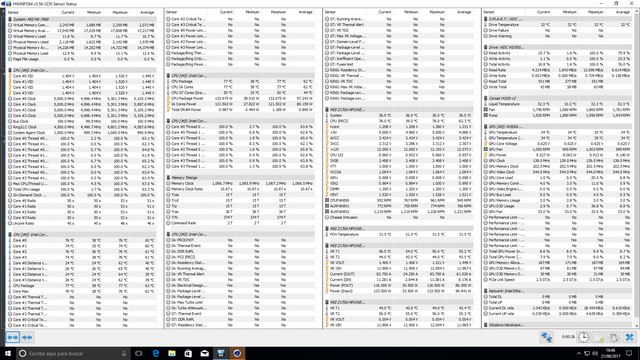Viewport: 640px width, 360px height.
Task: Click the icon beside Pump row
Action: click(485, 116)
